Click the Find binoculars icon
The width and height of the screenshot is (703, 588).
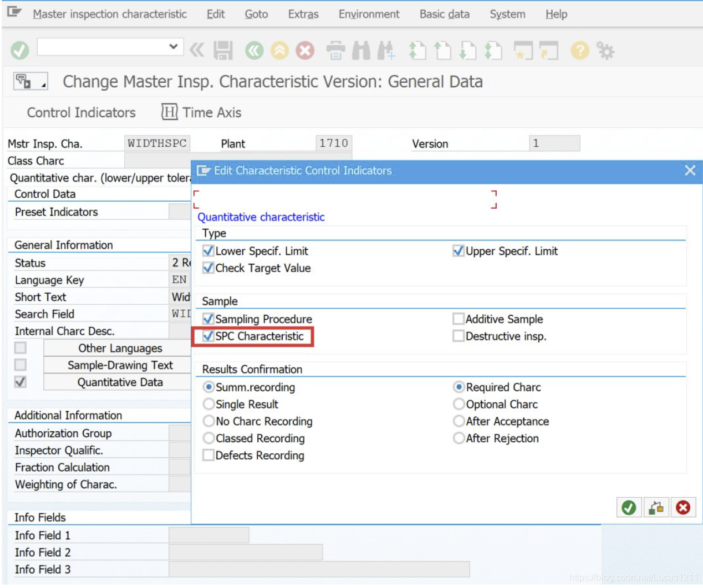click(361, 51)
